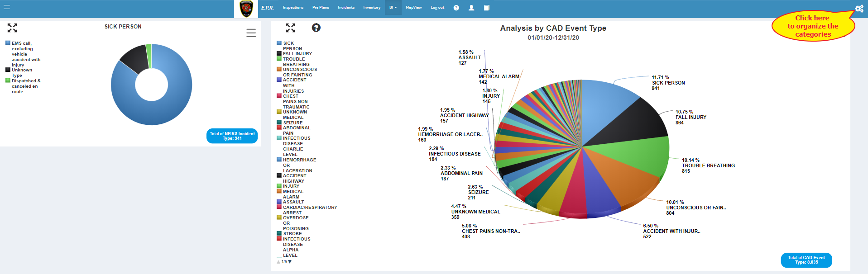This screenshot has height=274, width=868.
Task: Open the documentation book icon in the navbar
Action: pos(486,8)
